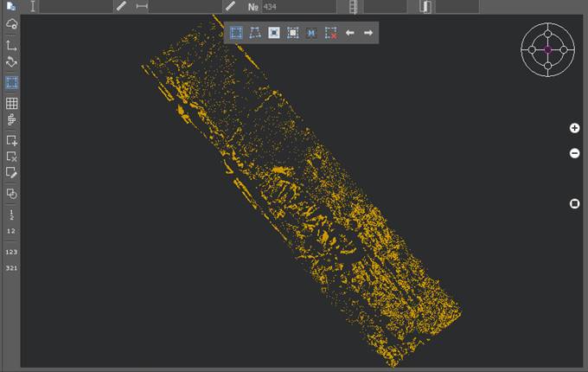Open the grid tool in left sidebar

click(11, 103)
